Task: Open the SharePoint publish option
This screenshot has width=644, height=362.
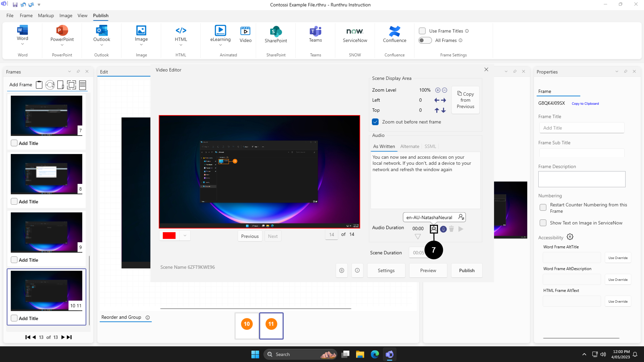Action: tap(276, 32)
